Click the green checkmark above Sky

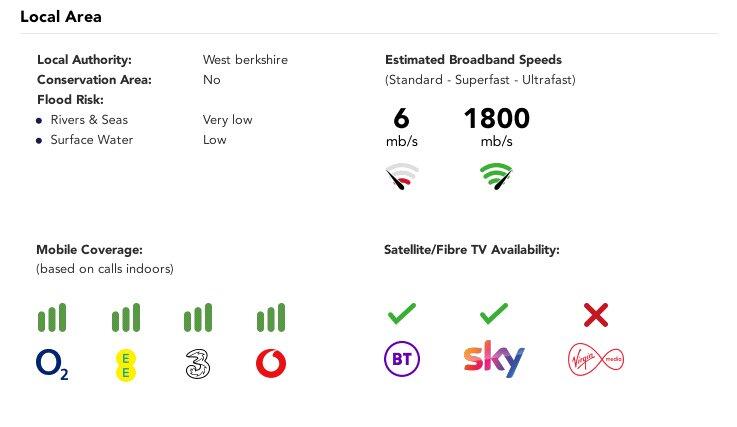click(x=494, y=314)
